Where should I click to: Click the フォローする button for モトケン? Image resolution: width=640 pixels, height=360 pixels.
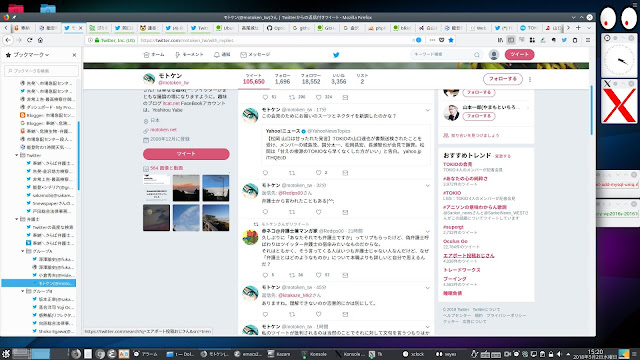click(x=503, y=79)
